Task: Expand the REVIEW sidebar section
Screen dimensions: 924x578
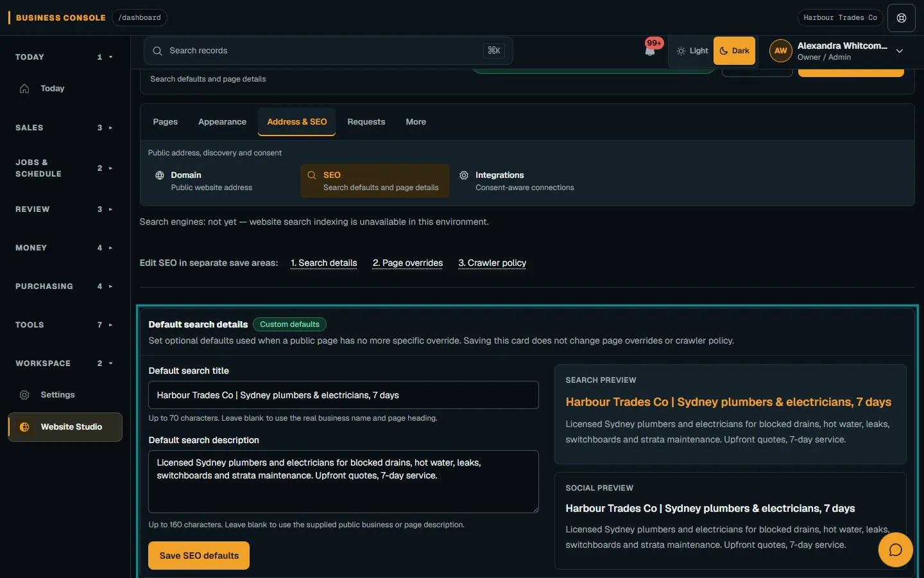Action: tap(64, 209)
